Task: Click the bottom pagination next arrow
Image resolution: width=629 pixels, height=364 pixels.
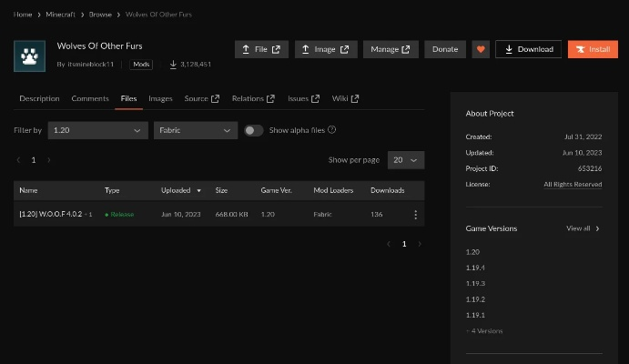Action: (x=420, y=244)
